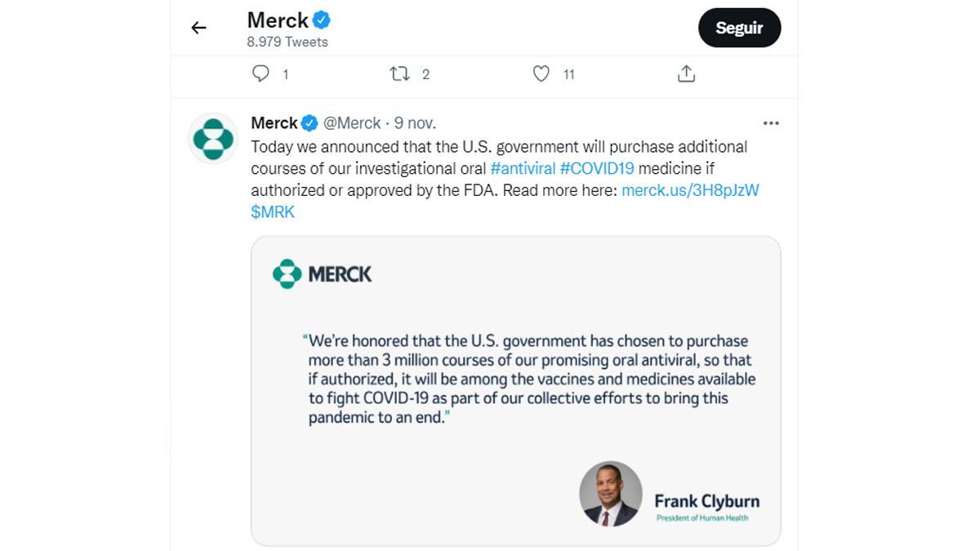This screenshot has width=980, height=551.
Task: Click the 9 nov. tweet date
Action: pyautogui.click(x=415, y=123)
